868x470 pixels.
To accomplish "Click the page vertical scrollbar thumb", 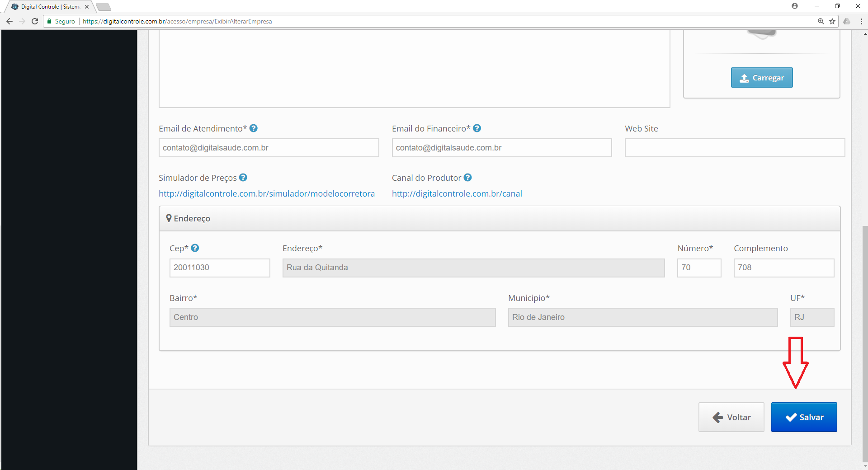I will pos(865,343).
